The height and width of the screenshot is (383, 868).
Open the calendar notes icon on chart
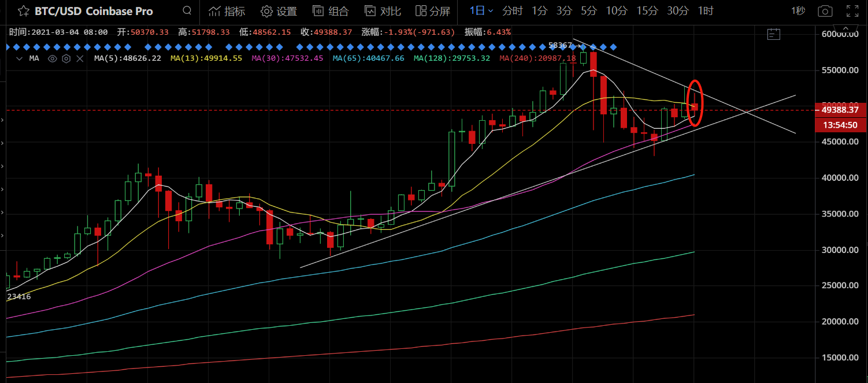pyautogui.click(x=774, y=35)
